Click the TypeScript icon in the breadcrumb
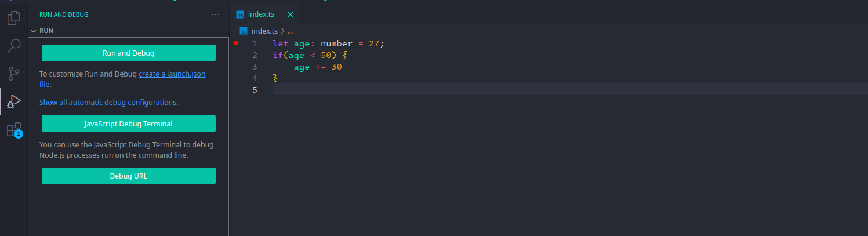This screenshot has height=236, width=868. click(244, 31)
